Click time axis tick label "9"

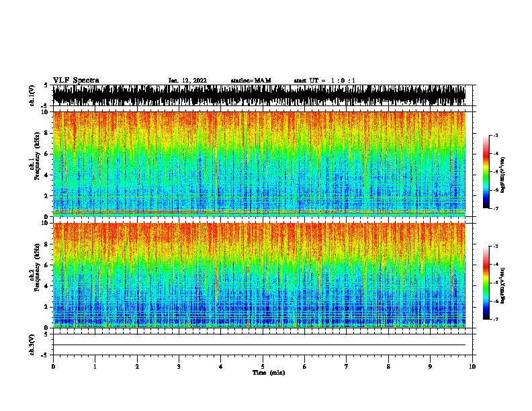(x=430, y=367)
